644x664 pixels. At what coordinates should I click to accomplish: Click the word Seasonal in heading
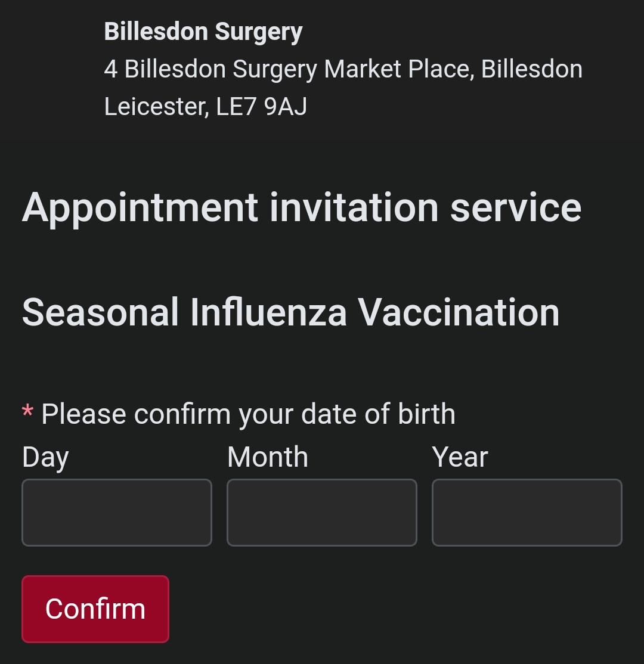tap(101, 312)
